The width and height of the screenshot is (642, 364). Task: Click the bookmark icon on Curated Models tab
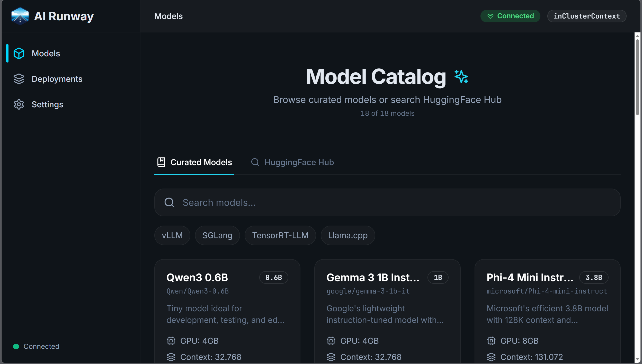(161, 162)
